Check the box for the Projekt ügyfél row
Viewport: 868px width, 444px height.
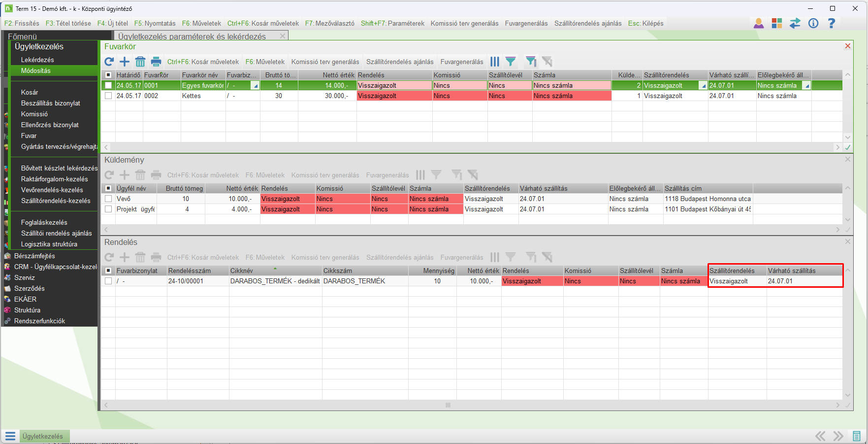108,209
